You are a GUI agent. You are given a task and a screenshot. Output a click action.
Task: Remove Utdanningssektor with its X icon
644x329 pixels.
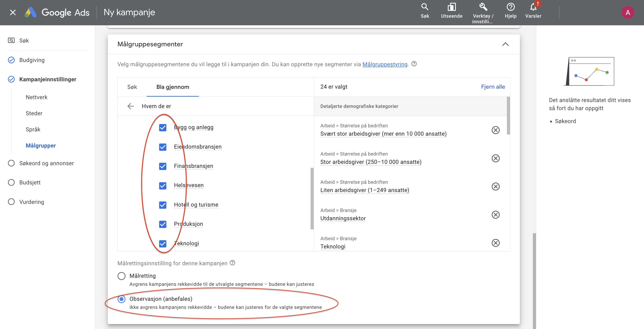tap(495, 215)
